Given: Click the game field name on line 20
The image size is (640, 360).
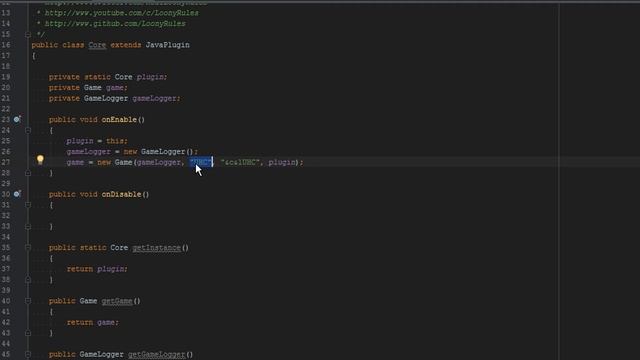Looking at the screenshot, I should click(116, 87).
